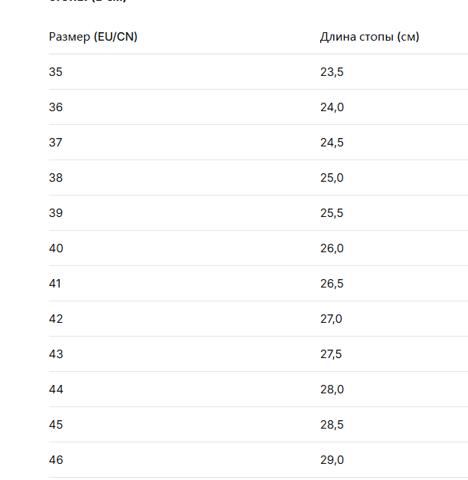Image resolution: width=468 pixels, height=480 pixels.
Task: Select the size 44 cell
Action: point(56,389)
